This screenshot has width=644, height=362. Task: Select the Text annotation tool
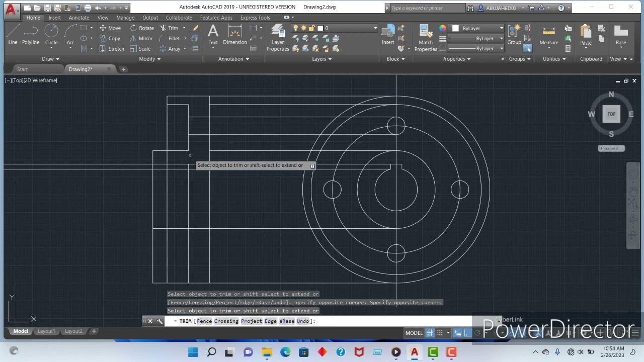pyautogui.click(x=213, y=34)
